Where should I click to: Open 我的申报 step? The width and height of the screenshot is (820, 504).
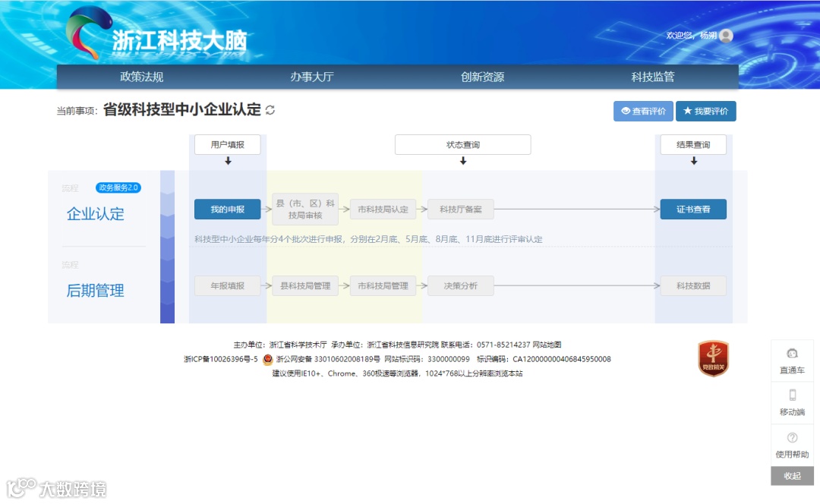click(x=228, y=209)
